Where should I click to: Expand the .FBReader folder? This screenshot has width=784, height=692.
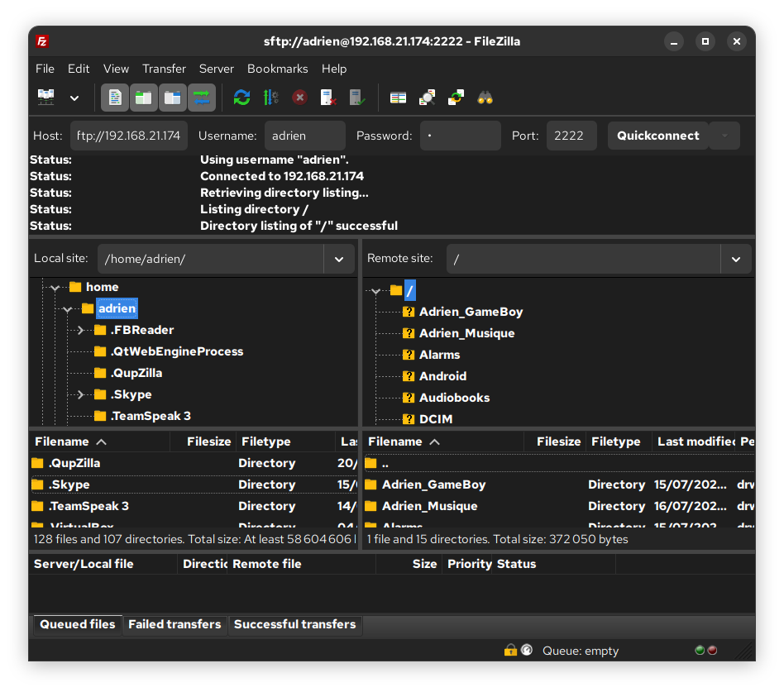click(x=80, y=330)
